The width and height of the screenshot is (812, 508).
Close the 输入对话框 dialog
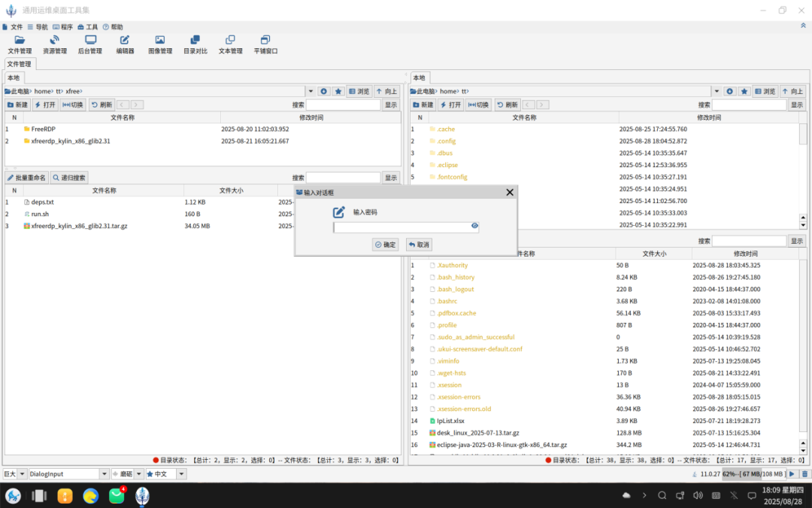pyautogui.click(x=510, y=193)
